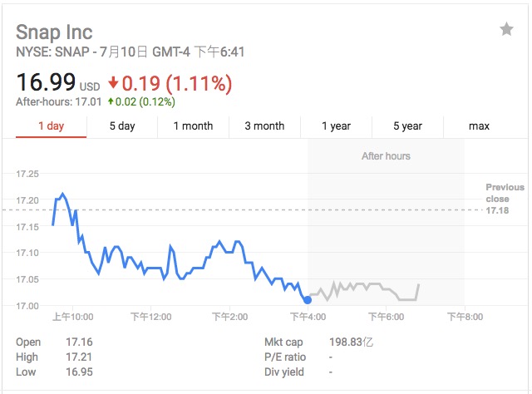Click the blue price peak near 17.21

tap(62, 195)
